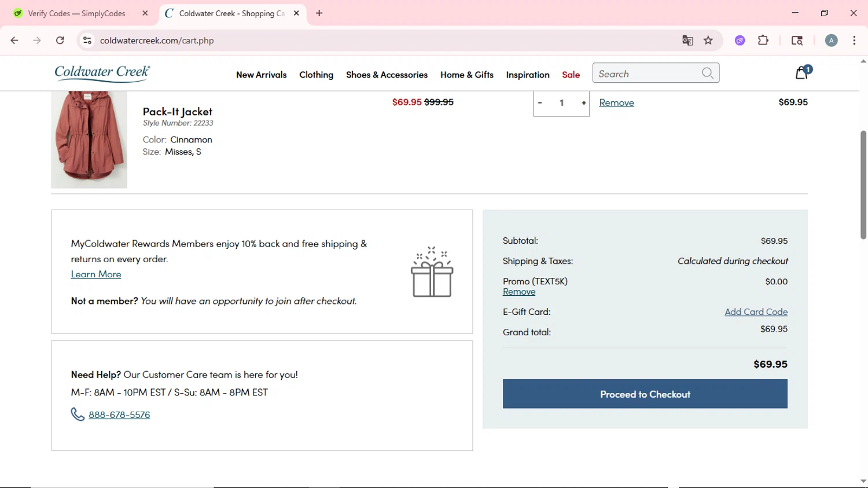This screenshot has height=488, width=868.
Task: Click the Color: Cinnamon text
Action: 178,140
